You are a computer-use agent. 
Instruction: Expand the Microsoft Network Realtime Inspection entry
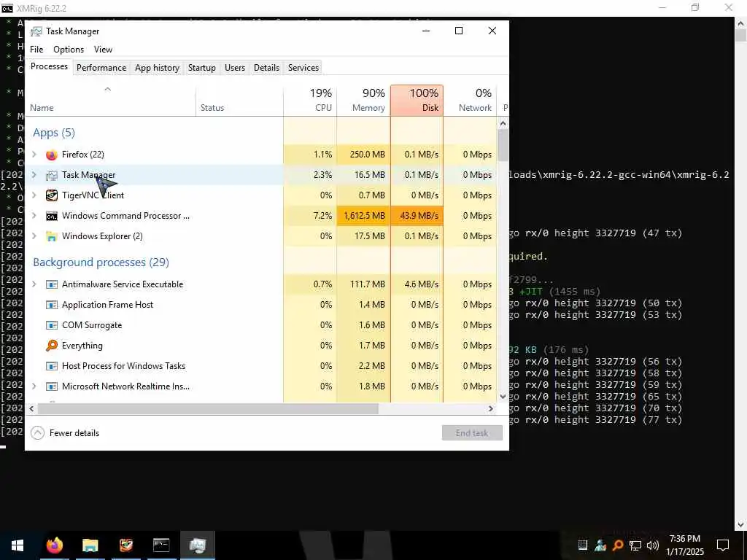click(x=34, y=386)
